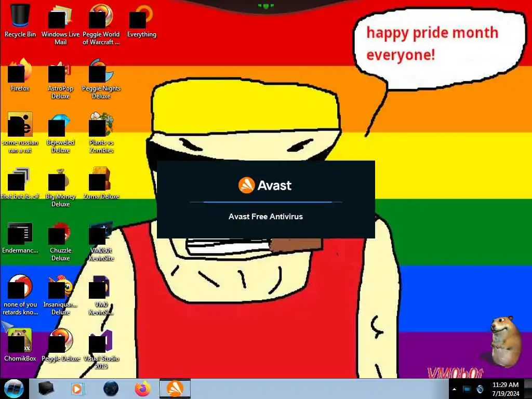Click the Windows Start orb
The image size is (532, 399).
(x=14, y=389)
